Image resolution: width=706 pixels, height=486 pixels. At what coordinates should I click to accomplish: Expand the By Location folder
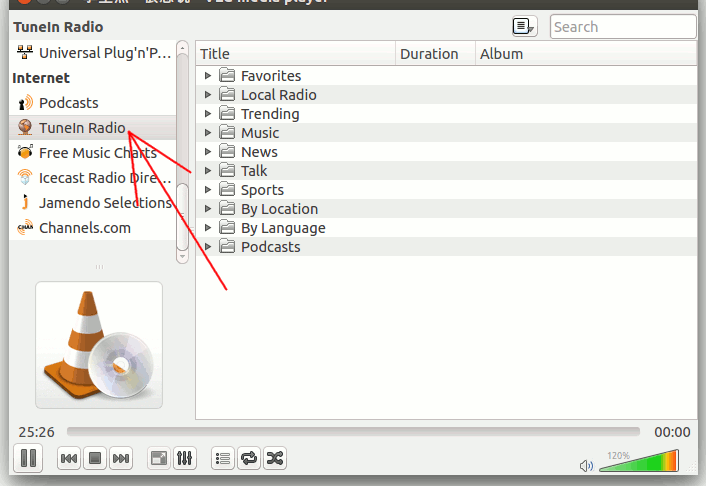208,209
